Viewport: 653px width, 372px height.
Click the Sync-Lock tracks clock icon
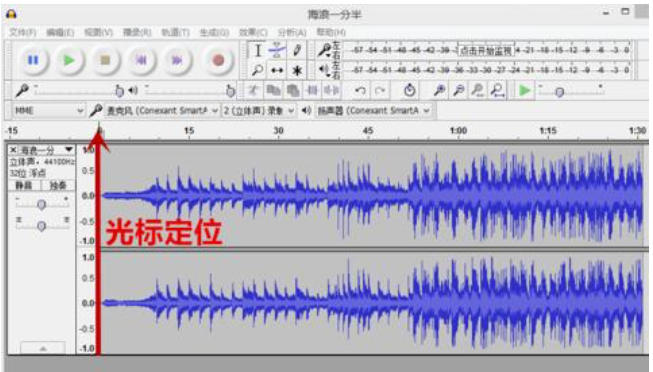[x=409, y=90]
